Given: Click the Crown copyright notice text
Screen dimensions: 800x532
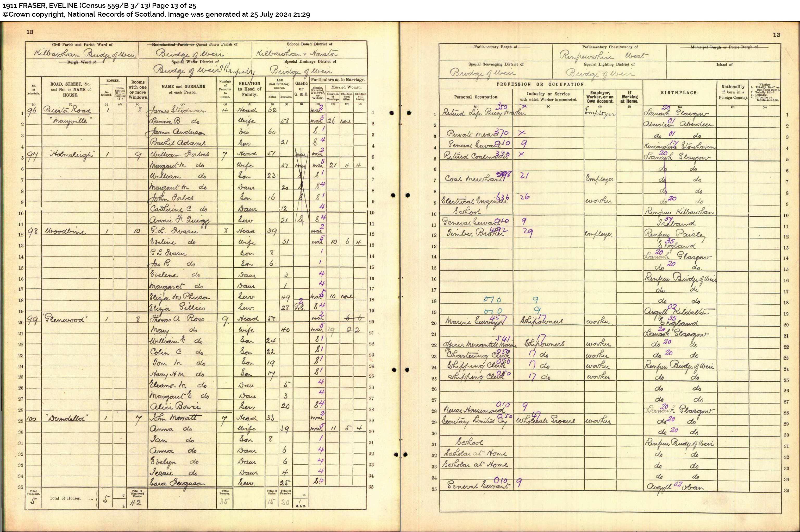Looking at the screenshot, I should click(x=156, y=14).
